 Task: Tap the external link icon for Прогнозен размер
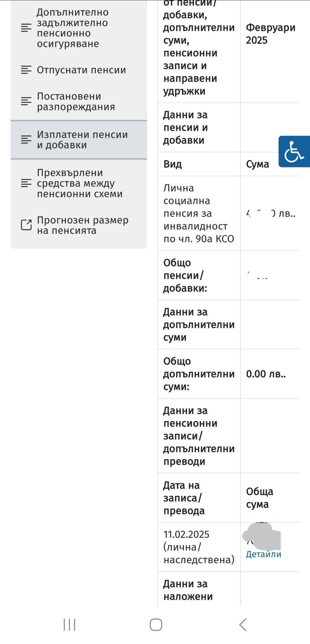[x=26, y=225]
